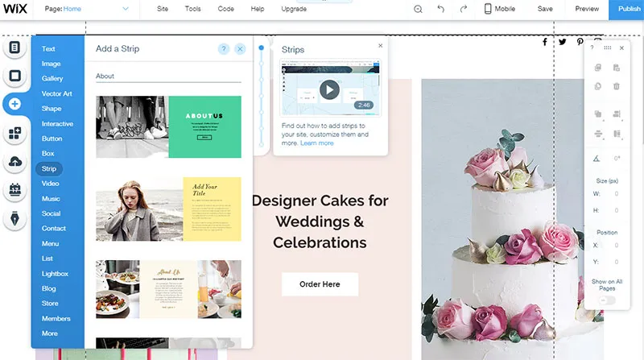The height and width of the screenshot is (360, 644).
Task: Open the Add Apps grid icon
Action: coord(14,133)
